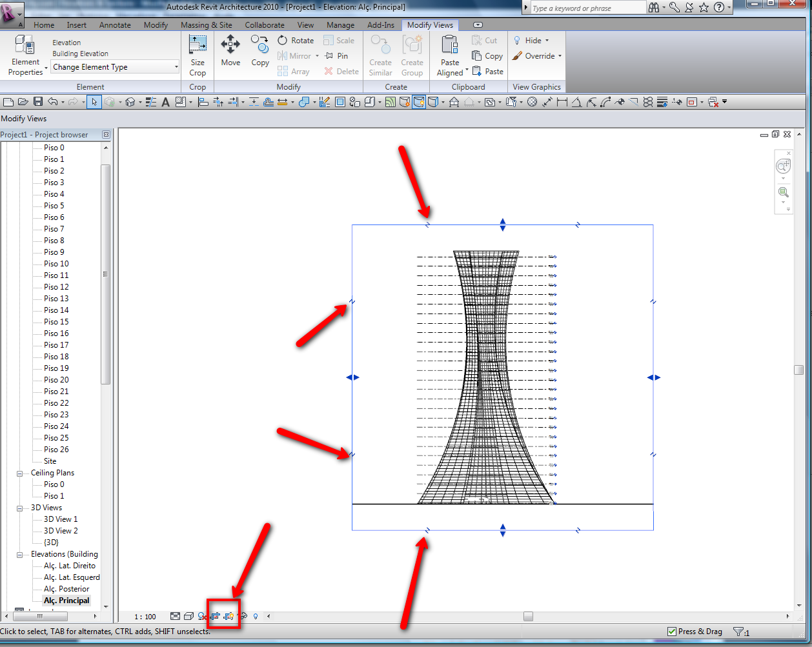Click the Measure tool ruler icon

(x=283, y=102)
